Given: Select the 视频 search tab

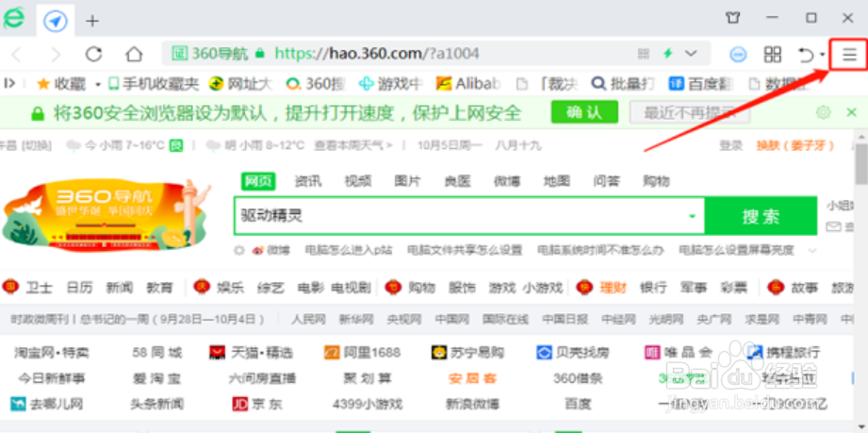Looking at the screenshot, I should [x=357, y=181].
